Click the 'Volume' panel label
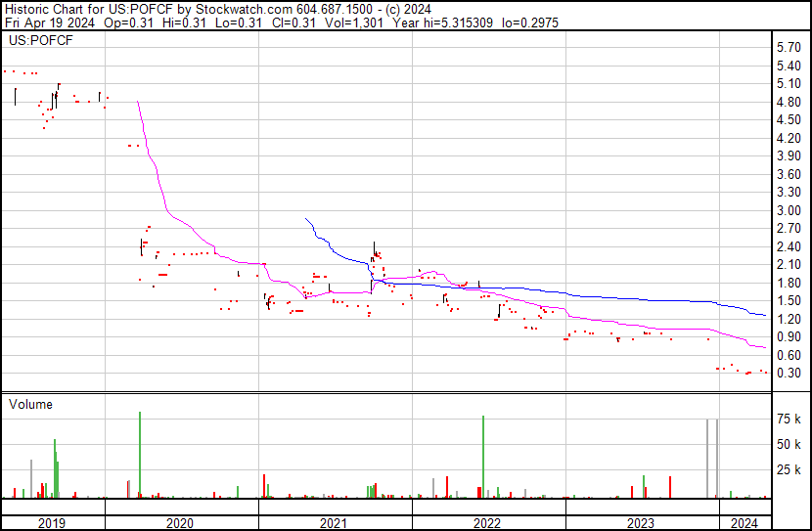The image size is (812, 531). tap(30, 404)
